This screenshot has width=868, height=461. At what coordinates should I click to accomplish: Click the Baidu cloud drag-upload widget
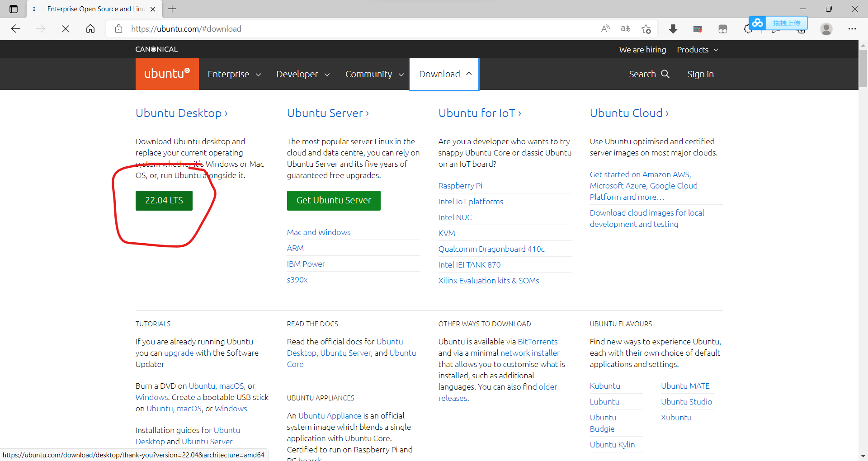(x=778, y=23)
